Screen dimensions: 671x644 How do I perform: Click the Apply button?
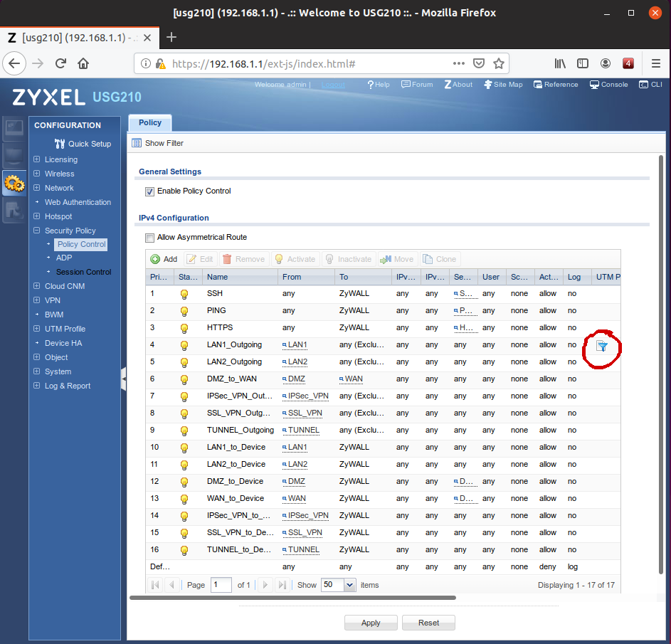(x=371, y=623)
